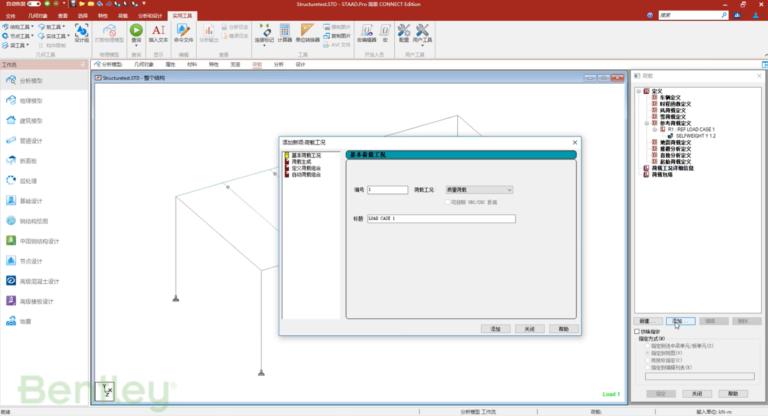The width and height of the screenshot is (768, 416).
Task: Select 荷载生成 in the dialog list
Action: (x=301, y=162)
